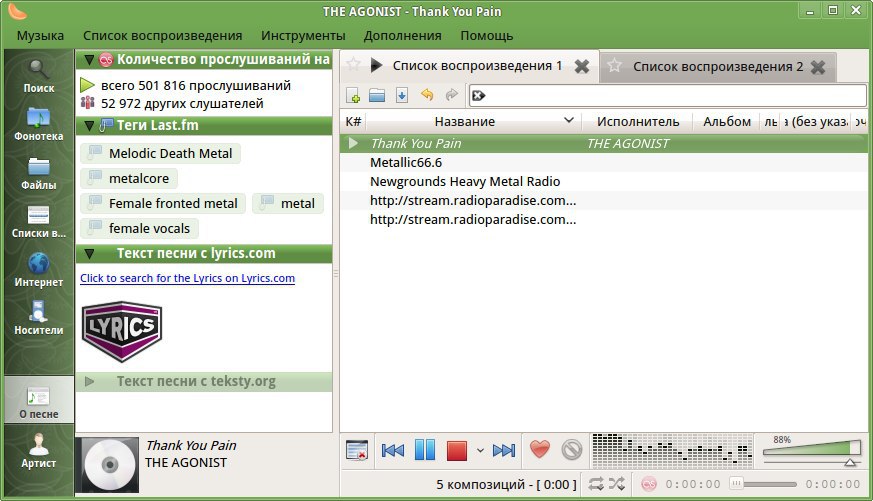The height and width of the screenshot is (501, 873).
Task: Sort by the К# track number column
Action: tap(353, 121)
